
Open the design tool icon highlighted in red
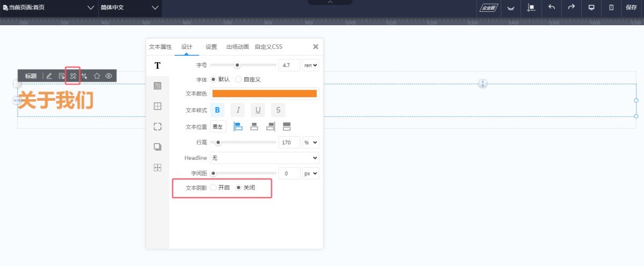click(73, 76)
